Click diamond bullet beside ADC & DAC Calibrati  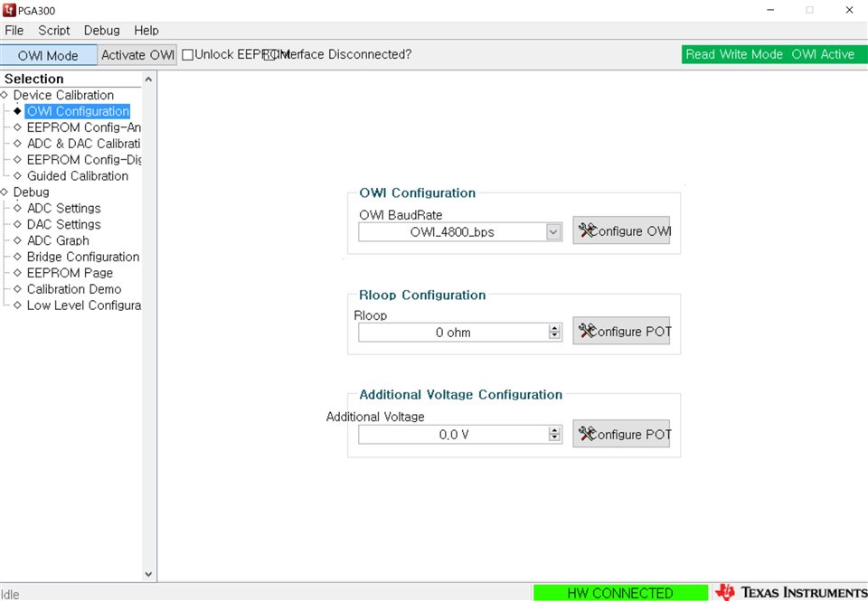pos(17,144)
